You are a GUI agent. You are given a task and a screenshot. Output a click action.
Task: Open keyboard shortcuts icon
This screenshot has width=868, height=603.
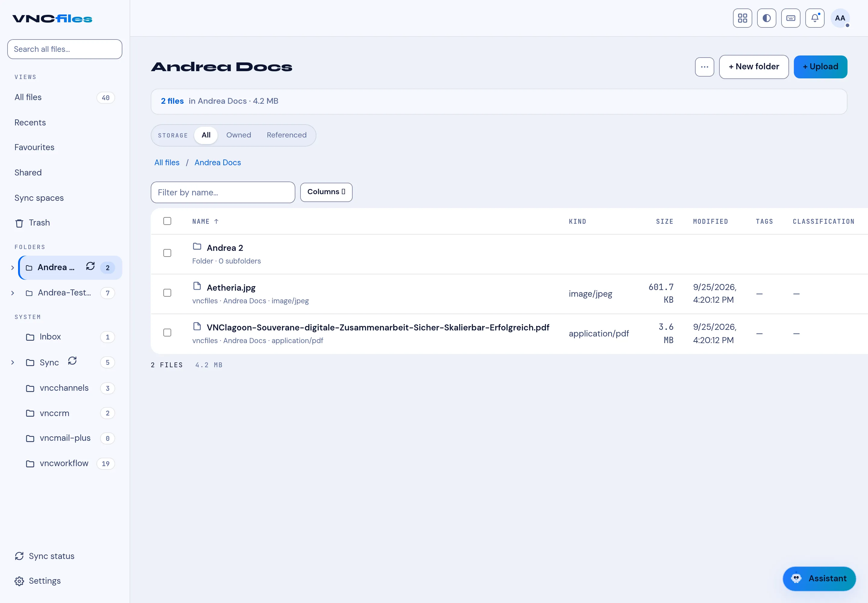click(x=791, y=18)
